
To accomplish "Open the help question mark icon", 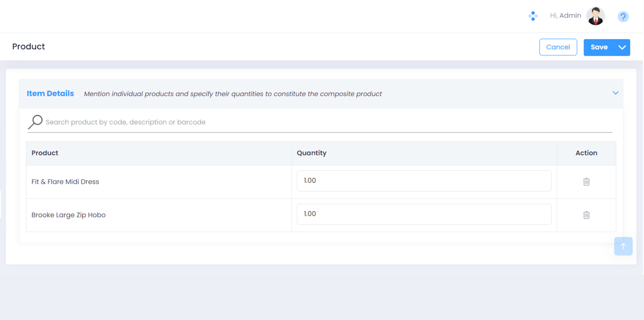I will click(x=623, y=16).
